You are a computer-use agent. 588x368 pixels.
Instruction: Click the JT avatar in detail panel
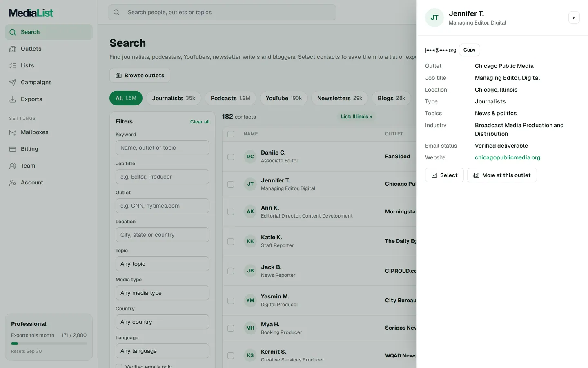coord(434,18)
